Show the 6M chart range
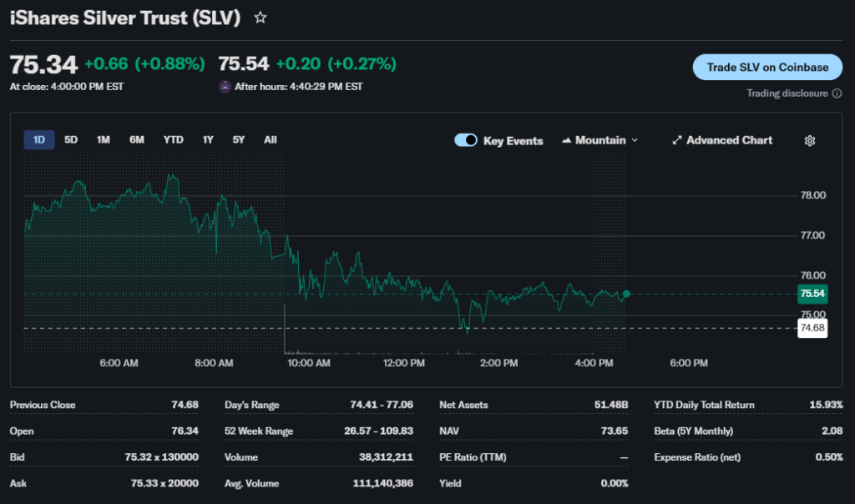This screenshot has width=855, height=504. click(x=137, y=140)
